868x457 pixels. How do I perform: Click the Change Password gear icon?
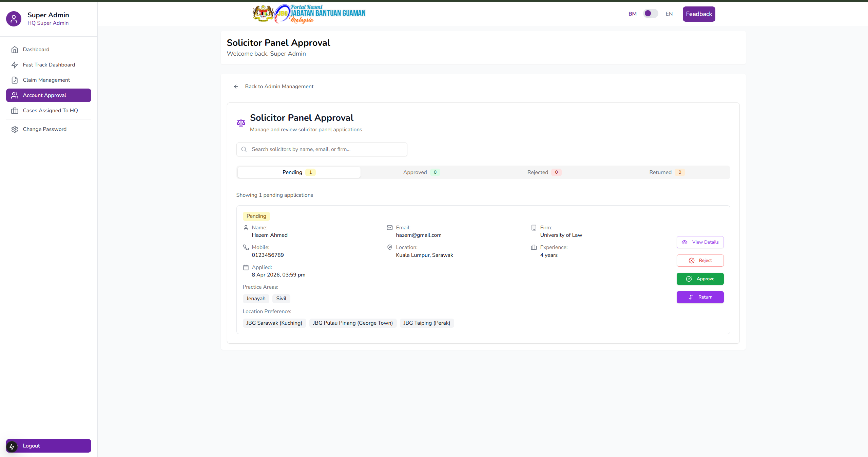pos(15,129)
